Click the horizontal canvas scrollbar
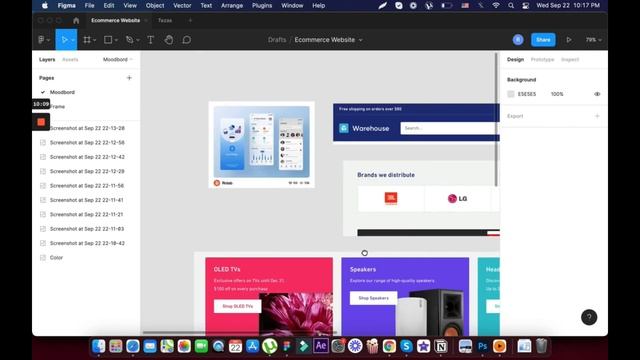The height and width of the screenshot is (360, 640). pyautogui.click(x=240, y=332)
